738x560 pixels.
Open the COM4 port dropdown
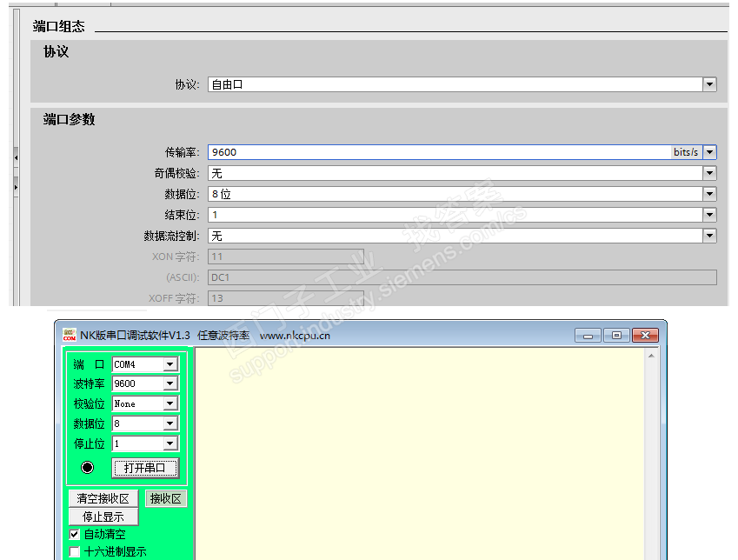click(x=170, y=364)
